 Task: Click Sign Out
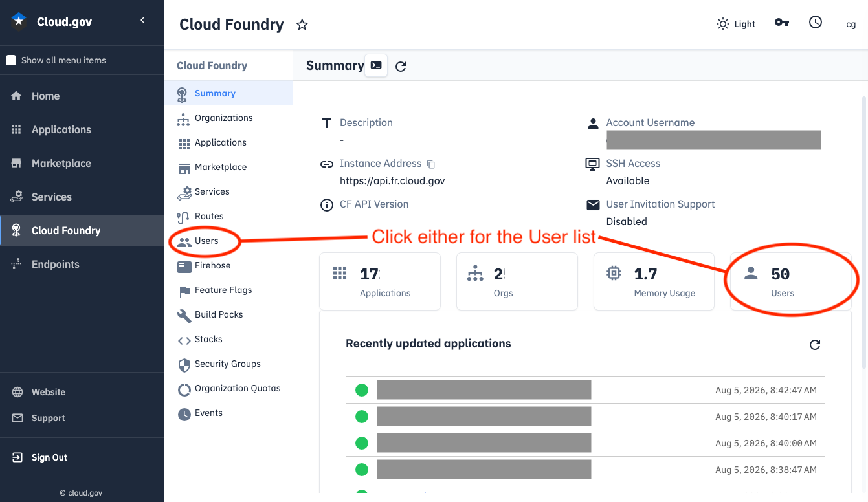click(x=49, y=457)
